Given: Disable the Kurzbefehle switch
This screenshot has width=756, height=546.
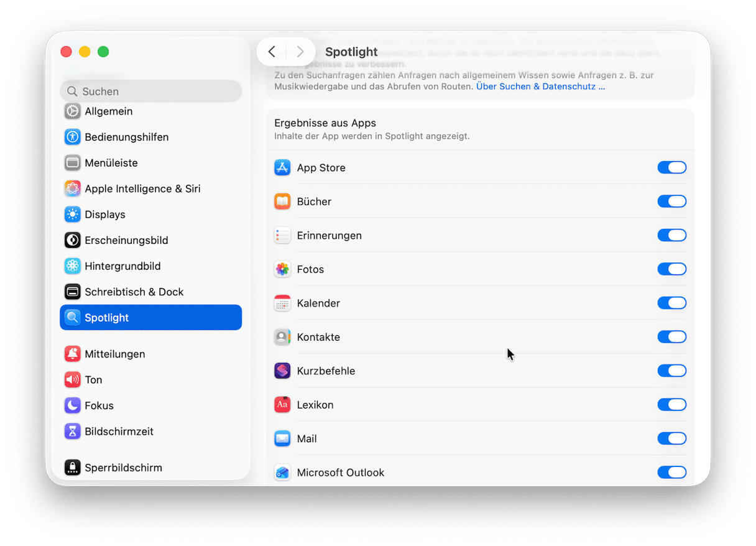Looking at the screenshot, I should coord(672,370).
